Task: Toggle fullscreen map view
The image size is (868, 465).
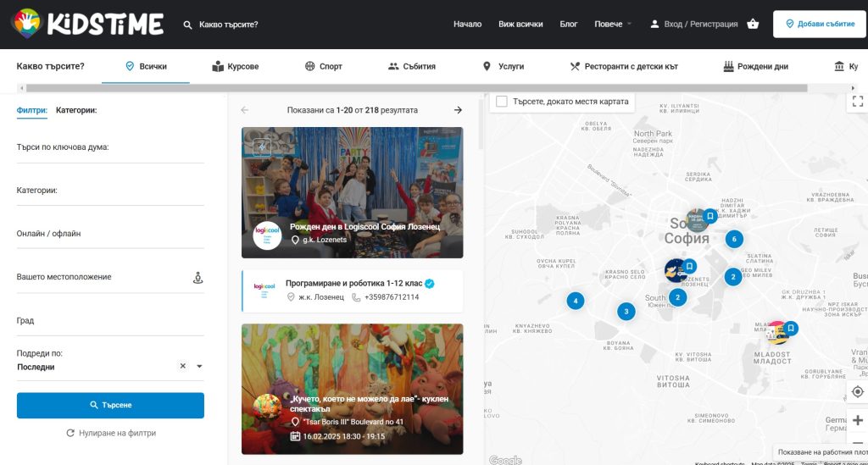Action: (x=857, y=101)
